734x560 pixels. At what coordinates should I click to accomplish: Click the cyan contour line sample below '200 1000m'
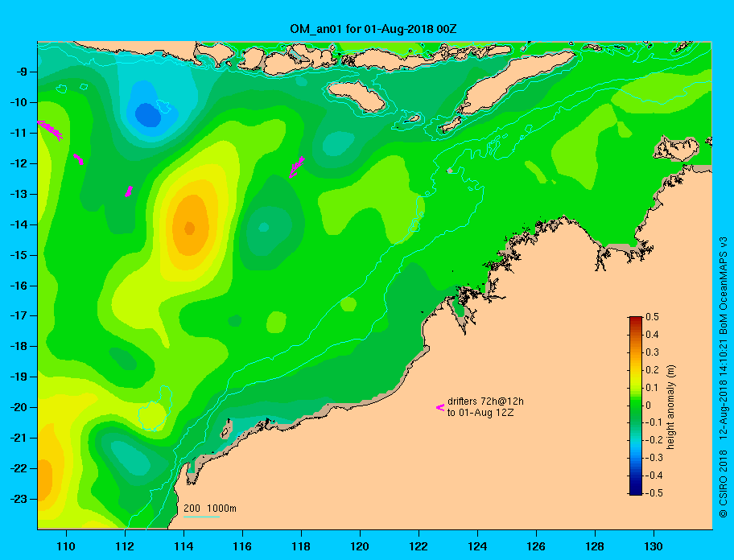[x=202, y=517]
